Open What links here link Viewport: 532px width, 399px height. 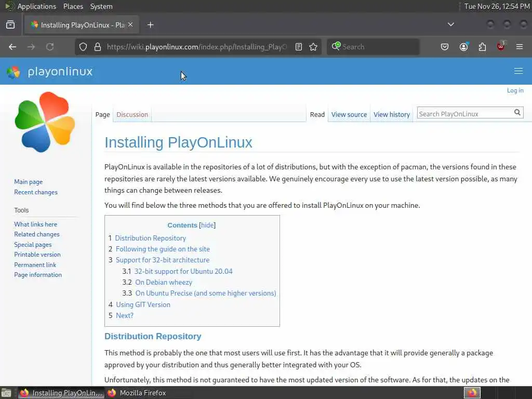tap(36, 224)
